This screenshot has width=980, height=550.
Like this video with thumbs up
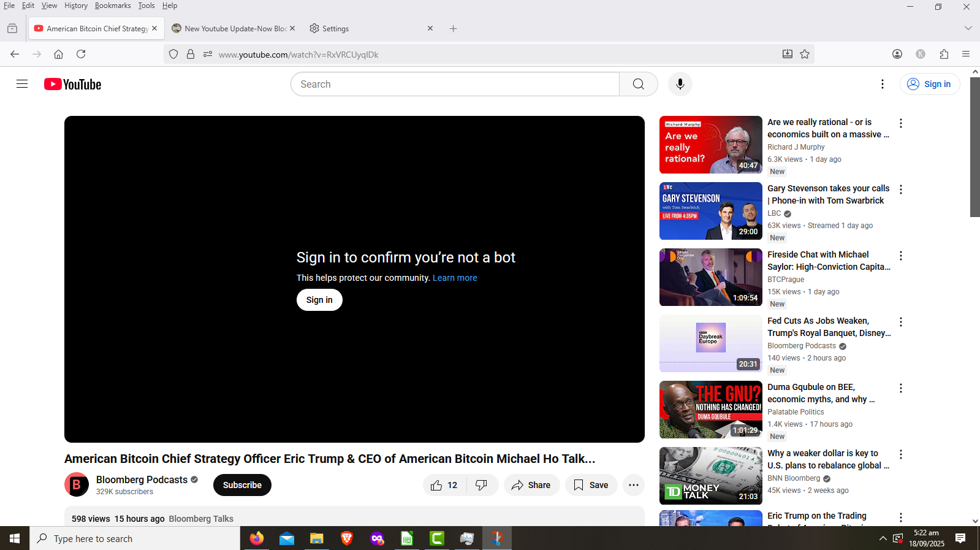444,485
